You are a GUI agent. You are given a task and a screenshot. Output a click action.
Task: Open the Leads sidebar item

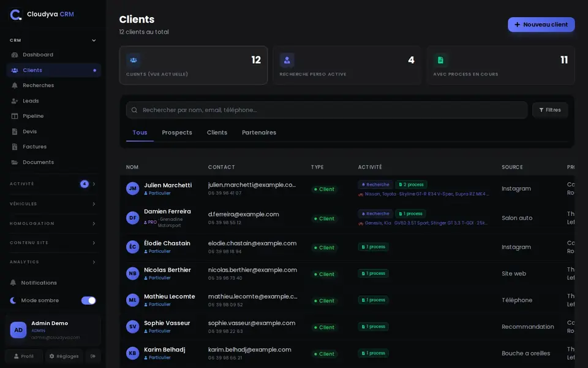pos(54,101)
